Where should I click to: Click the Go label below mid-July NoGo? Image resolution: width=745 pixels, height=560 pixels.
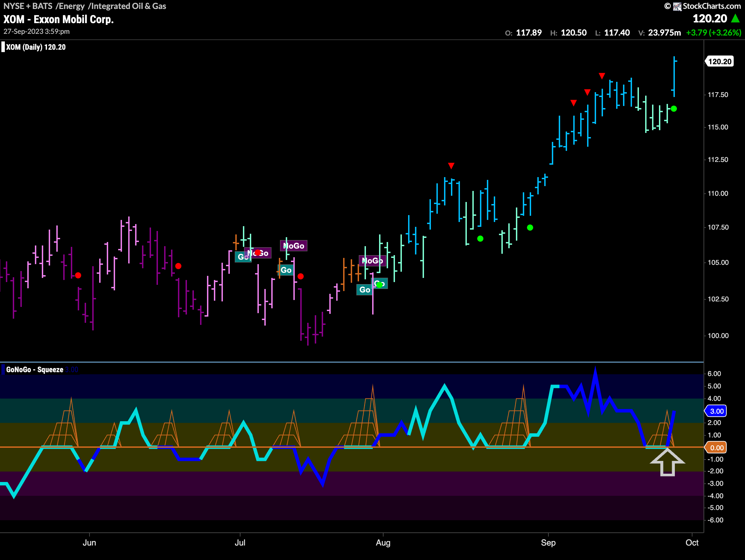pos(286,270)
